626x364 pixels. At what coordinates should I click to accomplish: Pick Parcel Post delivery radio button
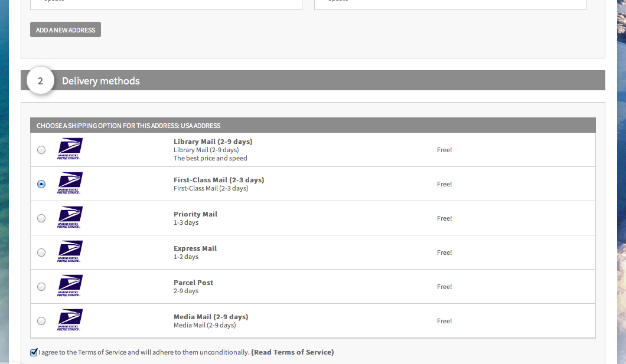pos(41,287)
